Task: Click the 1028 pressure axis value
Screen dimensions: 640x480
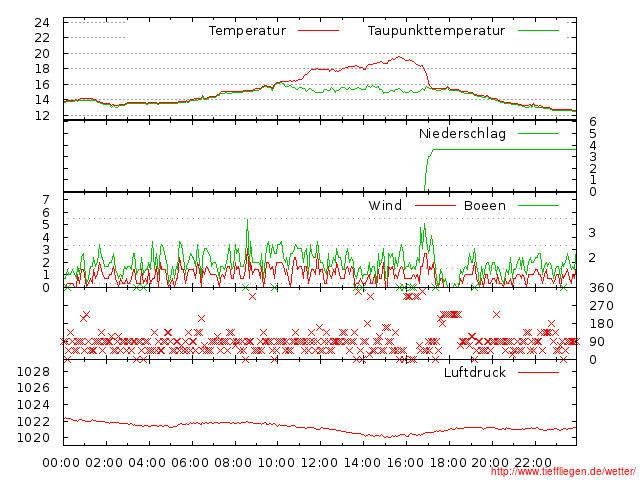Action: (33, 372)
